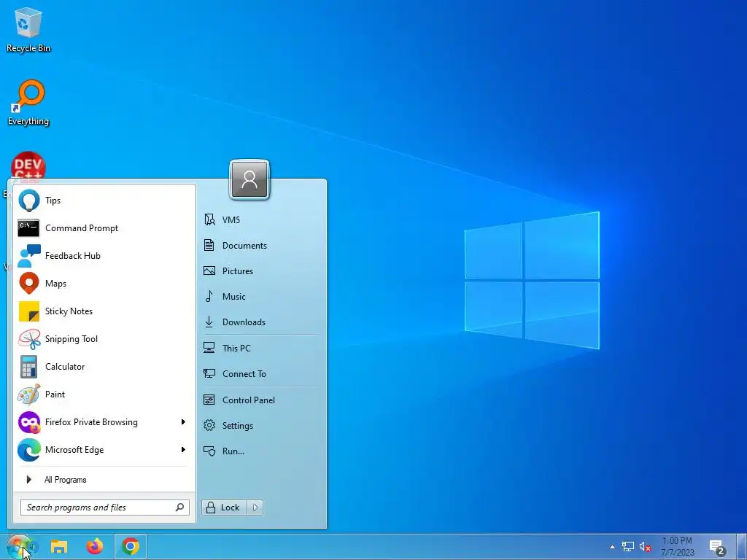Open Feedback Hub app
Image resolution: width=747 pixels, height=560 pixels.
(104, 256)
